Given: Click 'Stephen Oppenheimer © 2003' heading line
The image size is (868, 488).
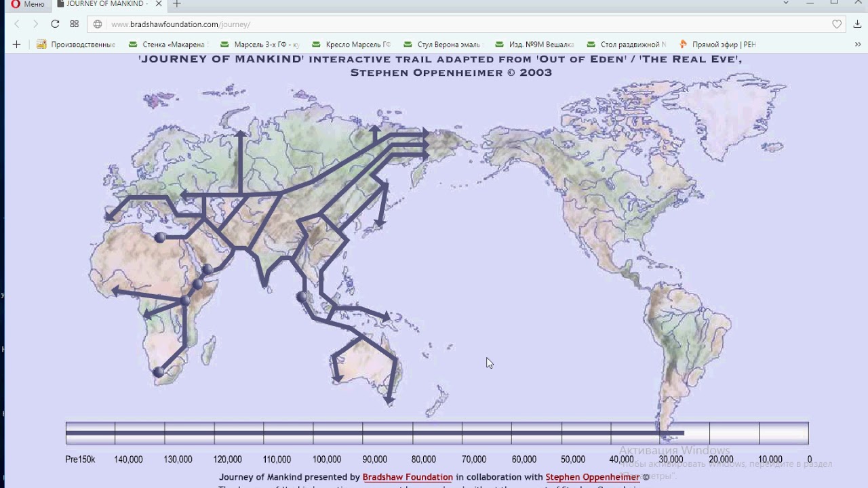Looking at the screenshot, I should pos(451,73).
